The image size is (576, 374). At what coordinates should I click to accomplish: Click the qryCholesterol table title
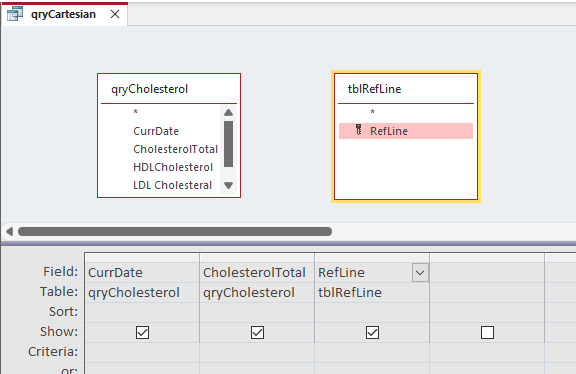[150, 89]
